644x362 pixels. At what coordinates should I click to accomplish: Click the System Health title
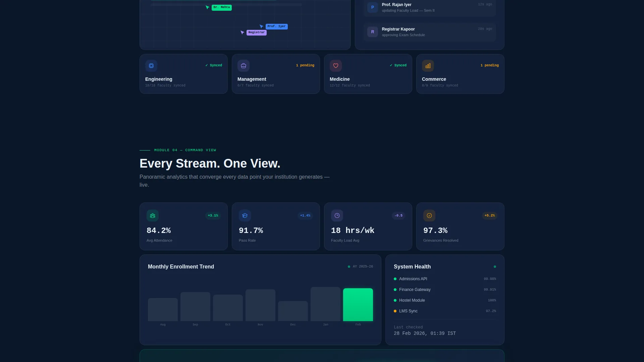[x=412, y=267]
